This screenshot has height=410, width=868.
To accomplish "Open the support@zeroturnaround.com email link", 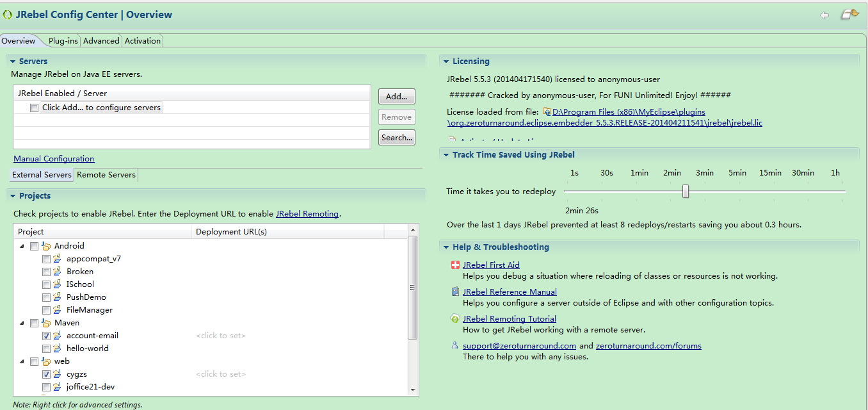I will (519, 346).
